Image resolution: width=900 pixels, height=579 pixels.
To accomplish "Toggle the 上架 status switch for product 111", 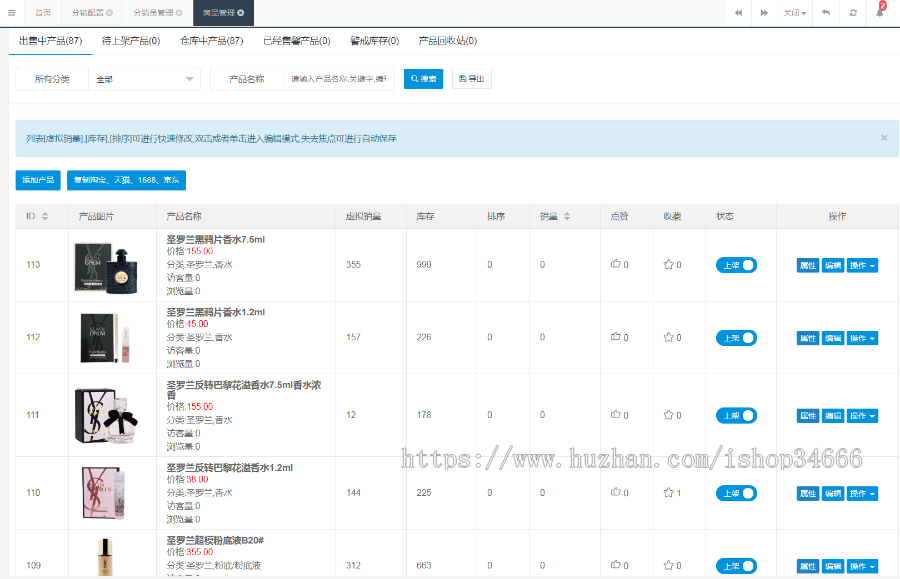I will coord(736,415).
